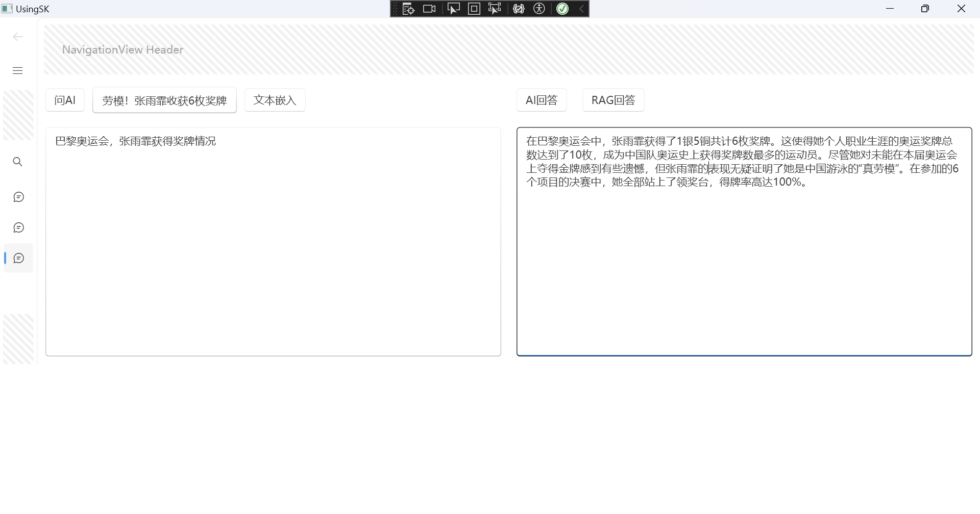The width and height of the screenshot is (980, 514).
Task: Toggle the hamburger navigation menu
Action: tap(18, 70)
